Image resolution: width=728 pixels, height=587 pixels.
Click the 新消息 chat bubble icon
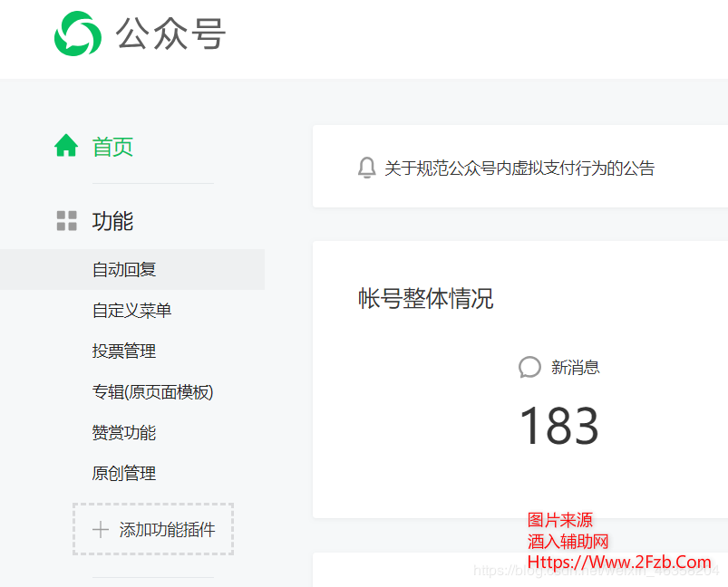(529, 367)
